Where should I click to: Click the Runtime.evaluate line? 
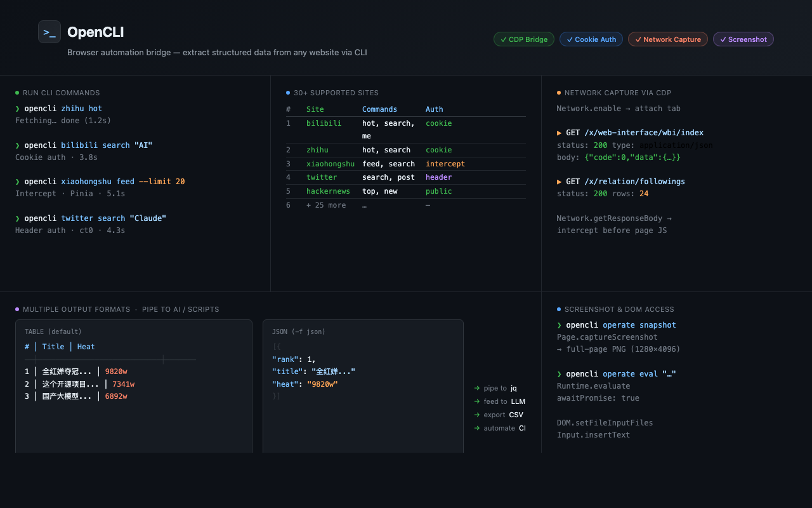pos(594,386)
